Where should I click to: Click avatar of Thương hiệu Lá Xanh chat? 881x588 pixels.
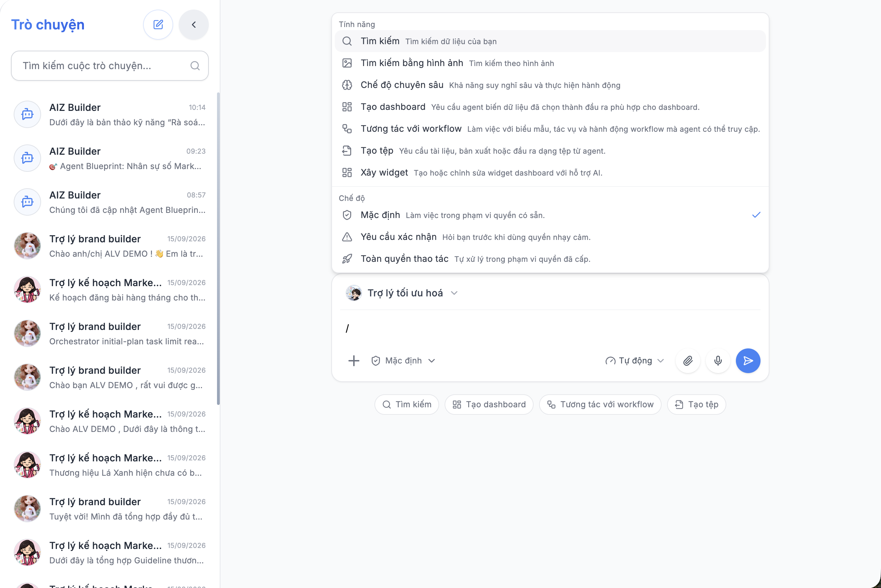click(x=27, y=465)
